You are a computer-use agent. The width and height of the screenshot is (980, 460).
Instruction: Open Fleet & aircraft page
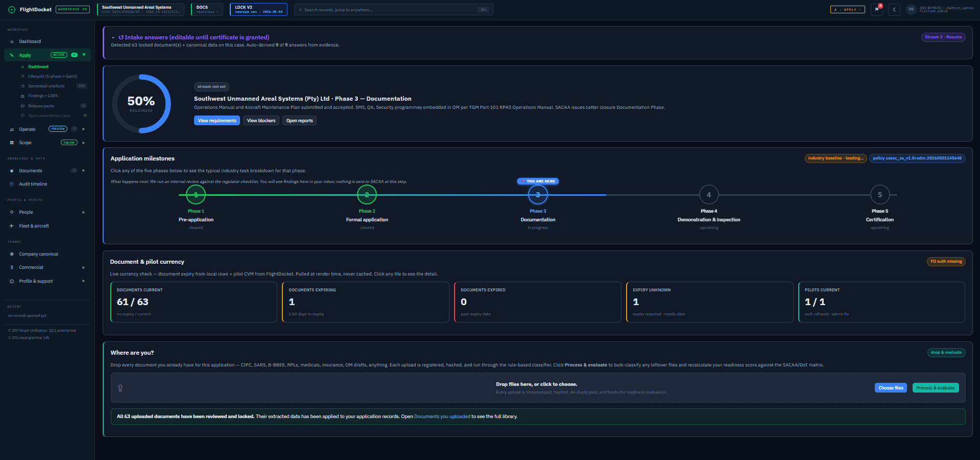coord(34,226)
